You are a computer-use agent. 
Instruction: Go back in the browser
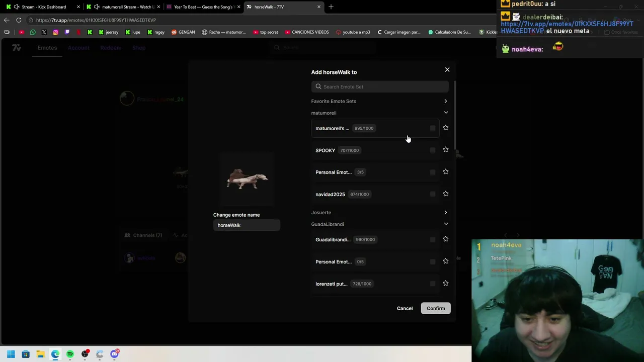(x=7, y=20)
